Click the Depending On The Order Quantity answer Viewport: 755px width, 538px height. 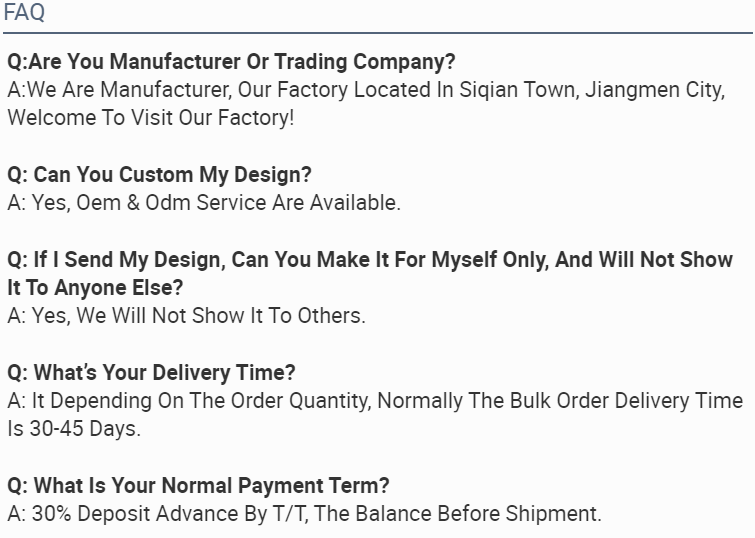click(x=375, y=401)
